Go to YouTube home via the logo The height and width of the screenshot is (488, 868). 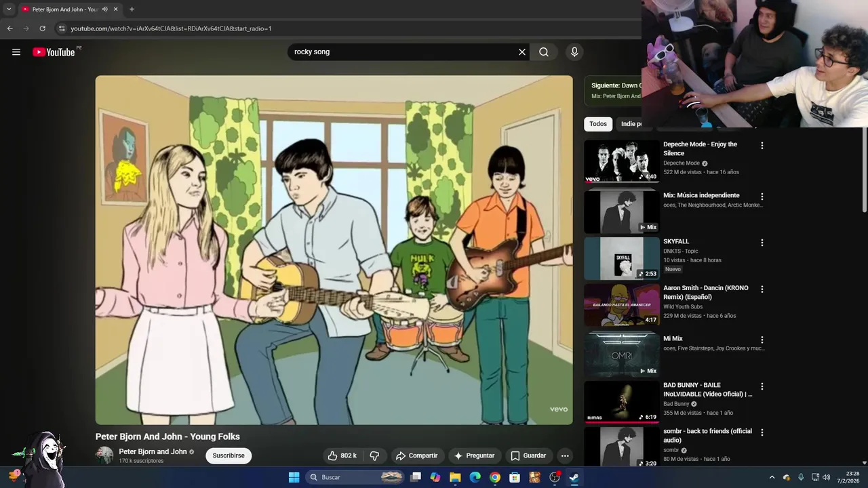pyautogui.click(x=54, y=52)
